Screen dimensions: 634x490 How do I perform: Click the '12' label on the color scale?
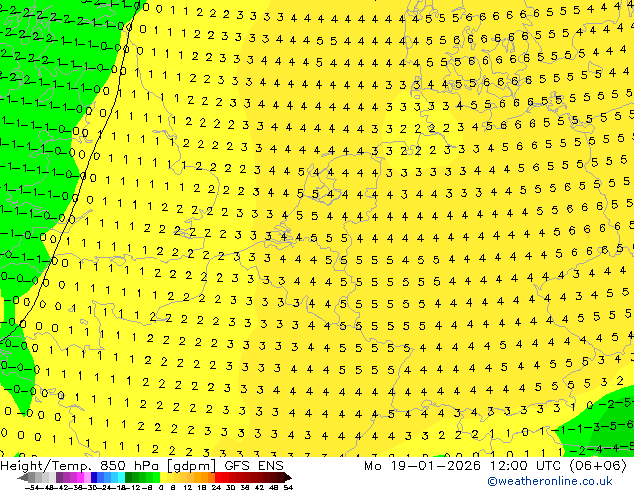[188, 487]
